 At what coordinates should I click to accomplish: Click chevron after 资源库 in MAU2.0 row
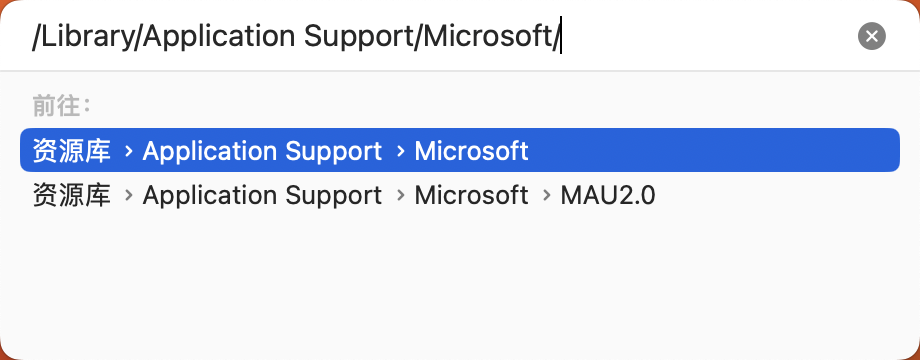(x=128, y=196)
